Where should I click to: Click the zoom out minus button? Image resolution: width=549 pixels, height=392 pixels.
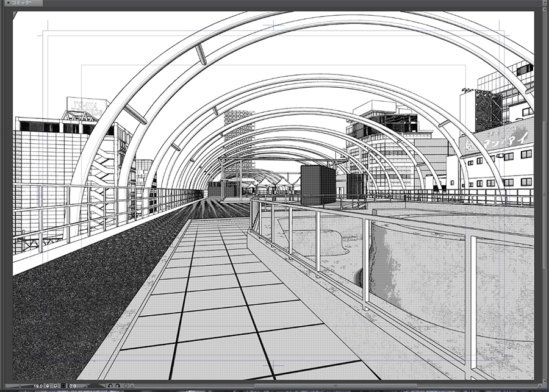click(48, 386)
